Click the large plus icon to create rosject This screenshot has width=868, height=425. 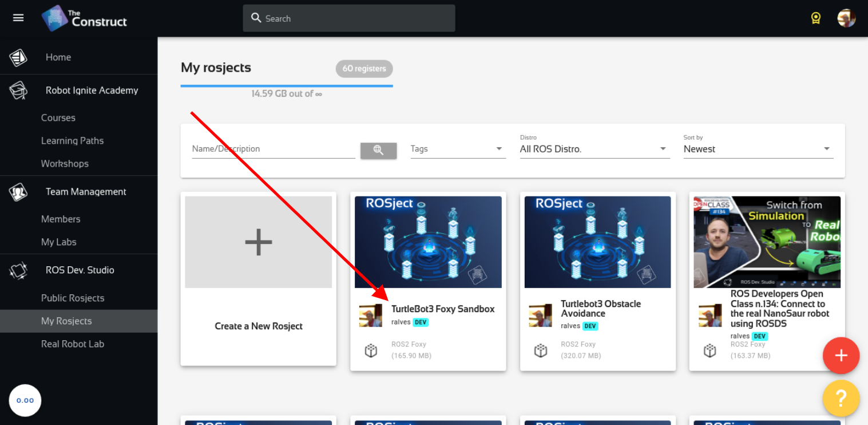(258, 242)
